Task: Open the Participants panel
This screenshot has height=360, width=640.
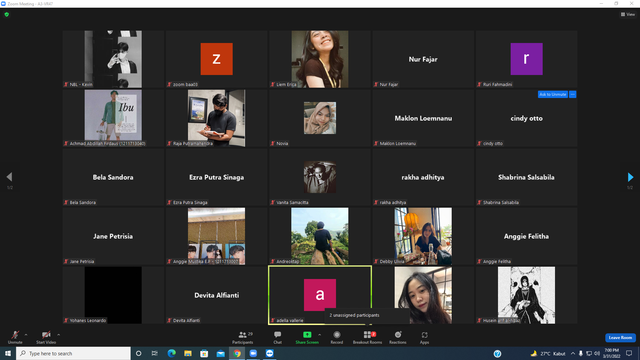Action: [x=243, y=337]
